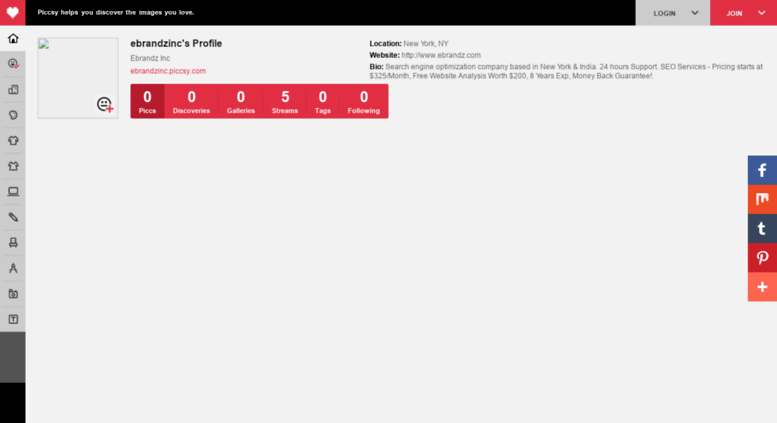Open the chair furniture category icon
This screenshot has width=777, height=423.
(13, 243)
